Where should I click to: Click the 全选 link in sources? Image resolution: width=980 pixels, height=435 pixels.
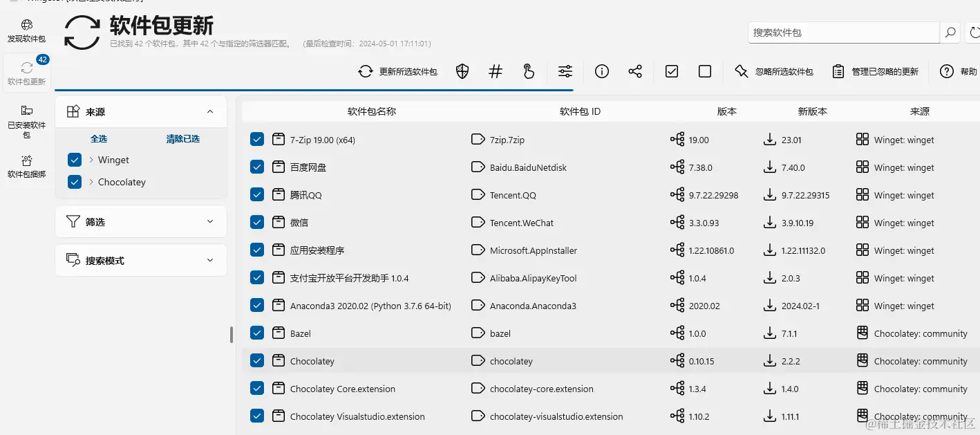(99, 139)
